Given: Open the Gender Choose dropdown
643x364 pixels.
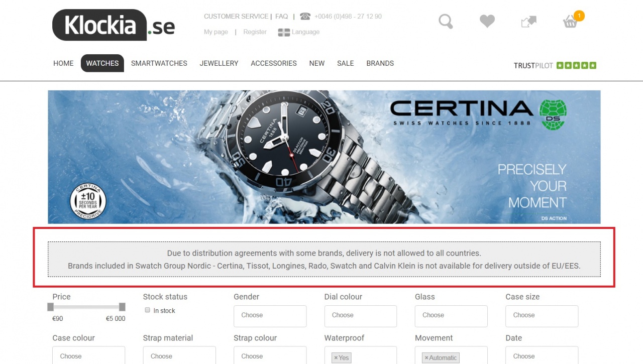Looking at the screenshot, I should click(x=270, y=316).
